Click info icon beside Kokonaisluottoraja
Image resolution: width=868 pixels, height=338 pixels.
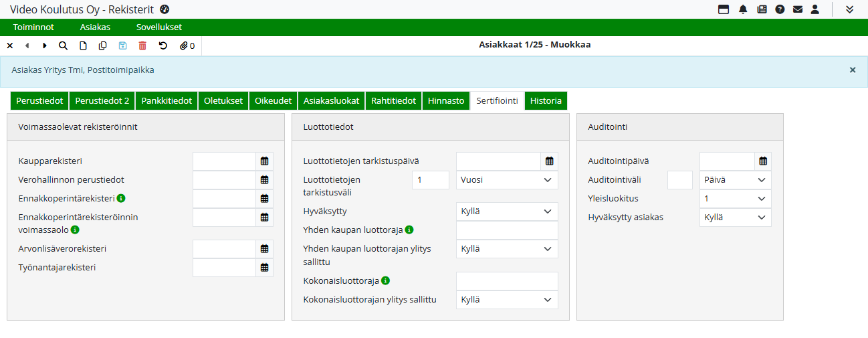point(386,281)
